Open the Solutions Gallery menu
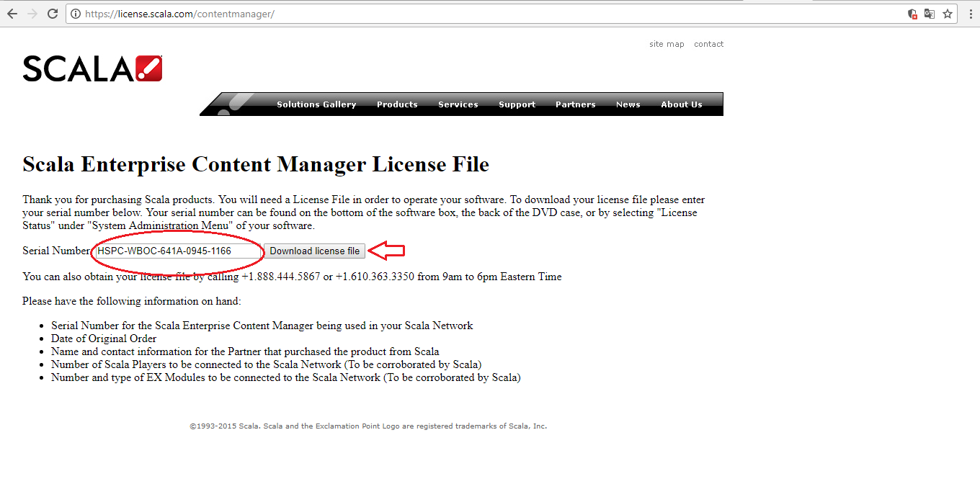Image resolution: width=980 pixels, height=502 pixels. coord(316,104)
